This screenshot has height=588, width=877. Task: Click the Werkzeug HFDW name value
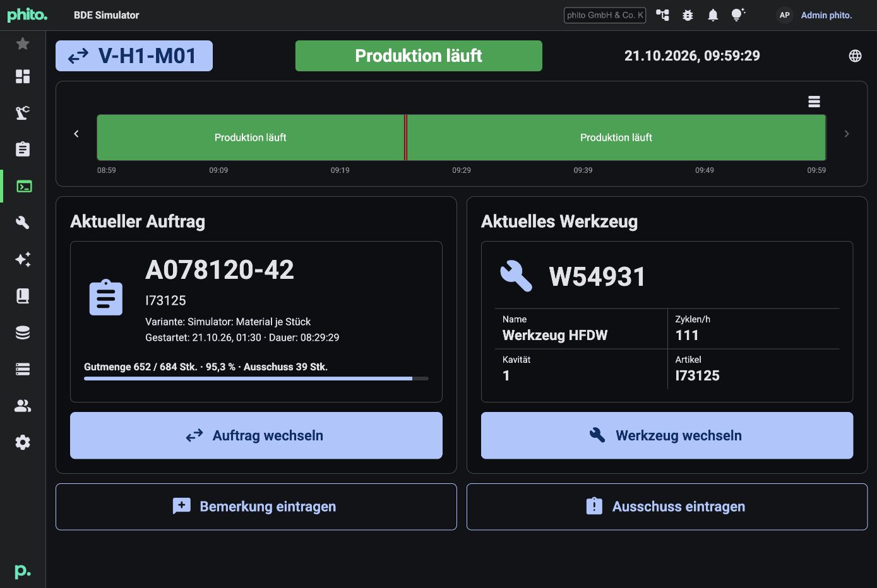(555, 335)
